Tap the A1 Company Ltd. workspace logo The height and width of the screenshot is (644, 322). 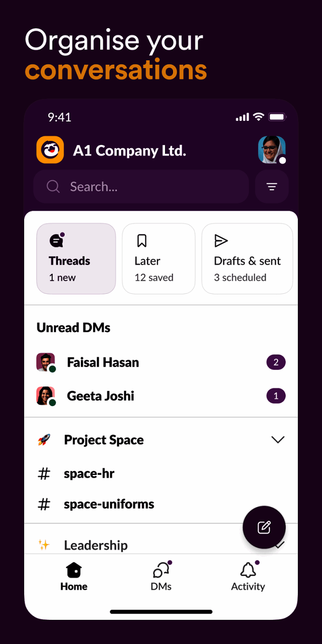pos(50,150)
